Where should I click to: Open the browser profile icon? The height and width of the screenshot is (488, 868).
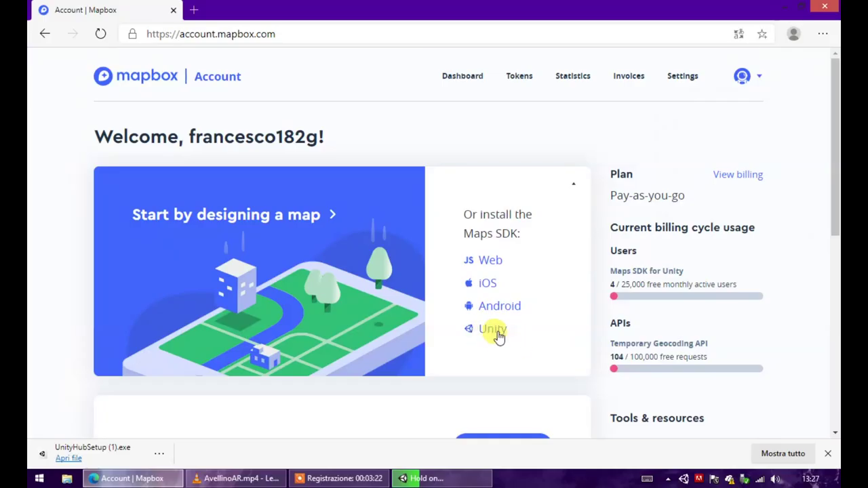793,34
